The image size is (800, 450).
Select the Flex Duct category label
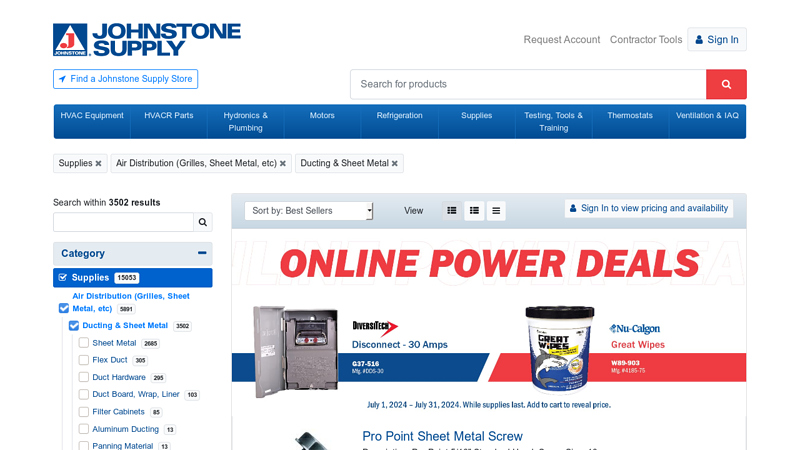click(x=110, y=360)
